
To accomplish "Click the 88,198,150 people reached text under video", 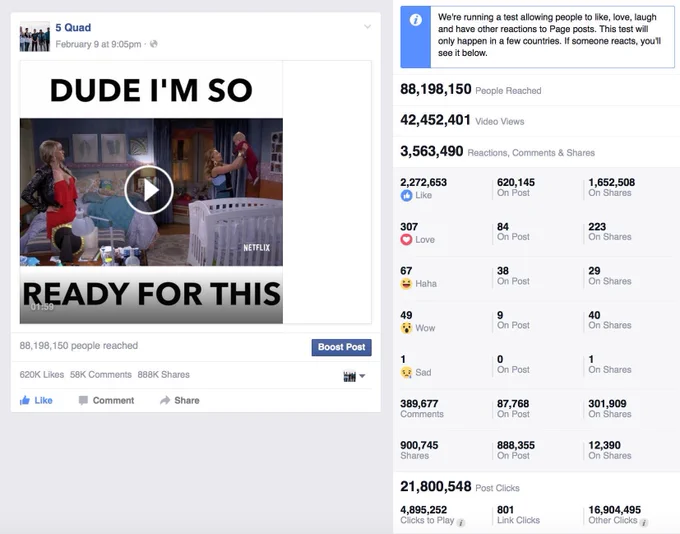I will [78, 346].
